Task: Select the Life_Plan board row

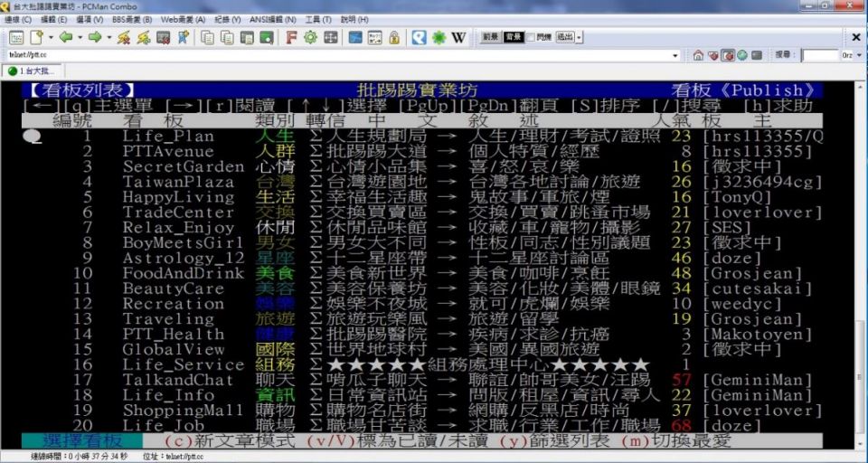Action: 422,137
